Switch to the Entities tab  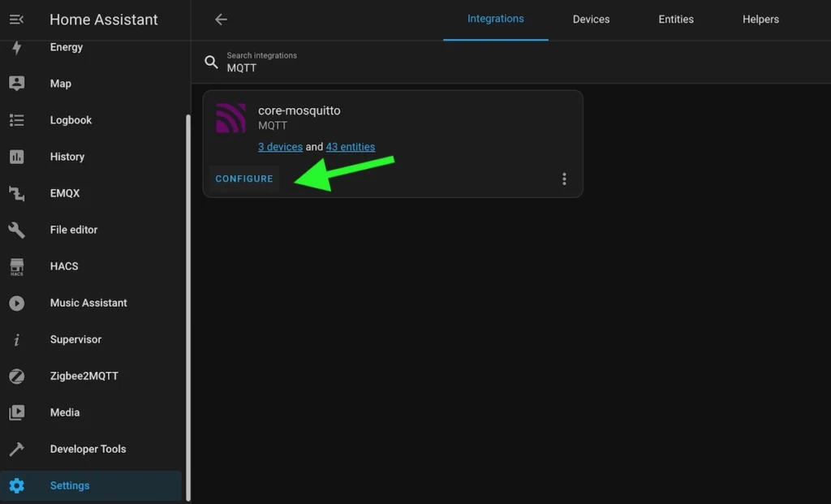676,19
